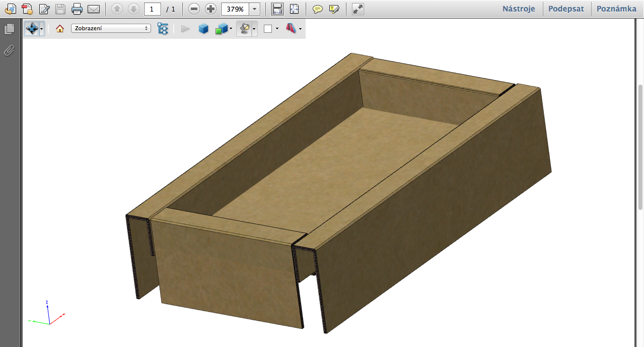Open the Podepsat panel
The height and width of the screenshot is (347, 644).
pyautogui.click(x=566, y=9)
